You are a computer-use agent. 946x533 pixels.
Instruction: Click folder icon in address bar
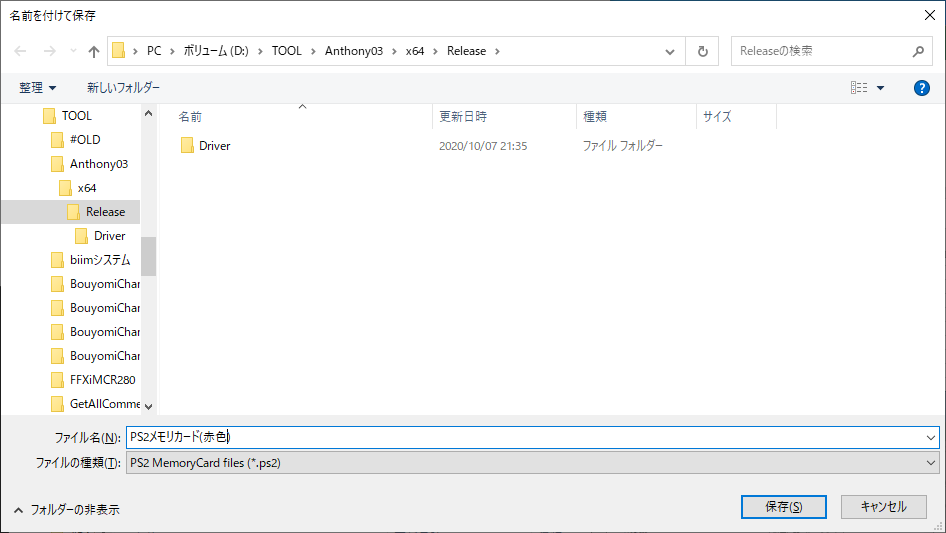(x=119, y=51)
